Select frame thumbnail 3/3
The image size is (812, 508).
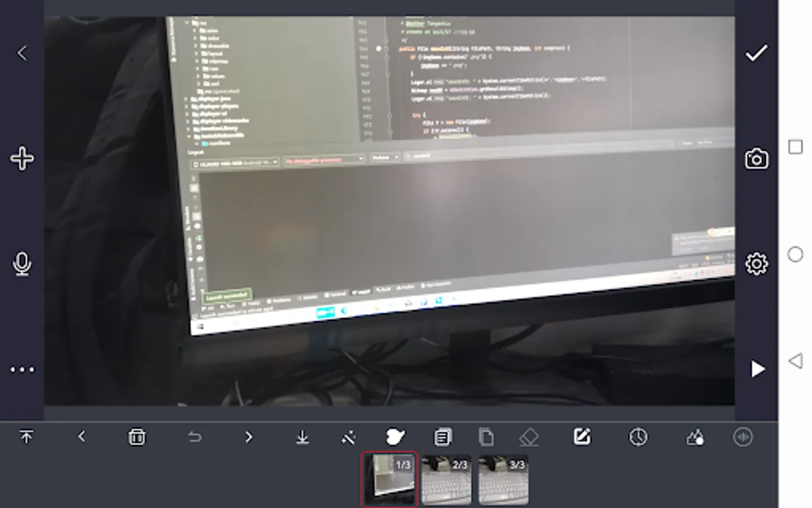coord(504,479)
